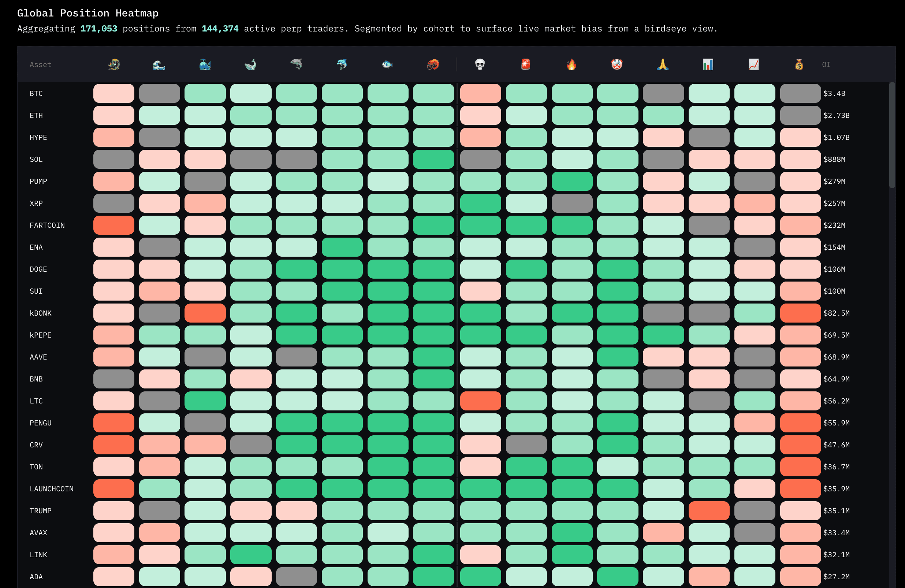Click the $2.73B open interest value
This screenshot has height=588, width=905.
(x=837, y=115)
